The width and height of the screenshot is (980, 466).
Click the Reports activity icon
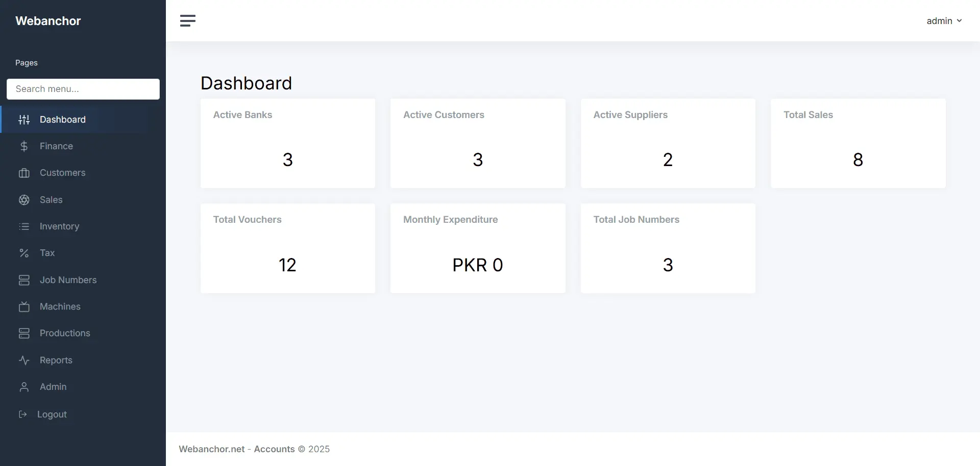pos(24,360)
